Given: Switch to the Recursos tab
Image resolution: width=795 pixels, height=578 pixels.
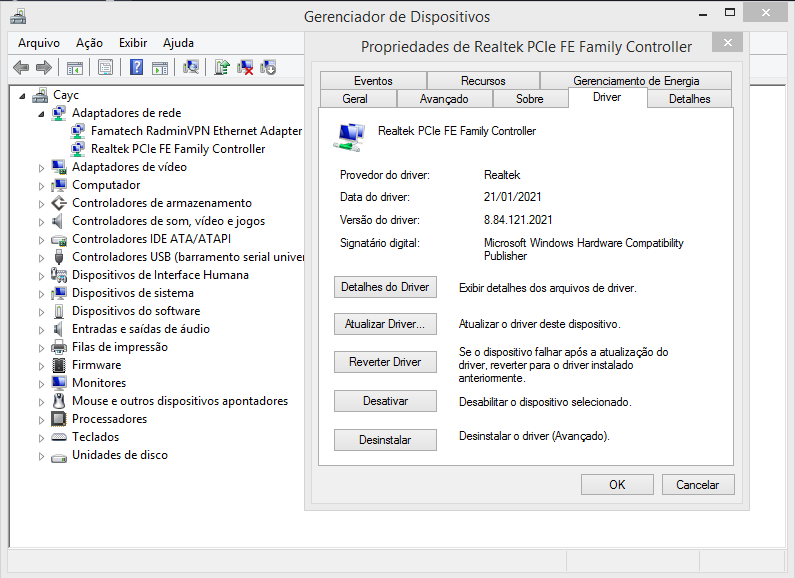Looking at the screenshot, I should (x=483, y=81).
